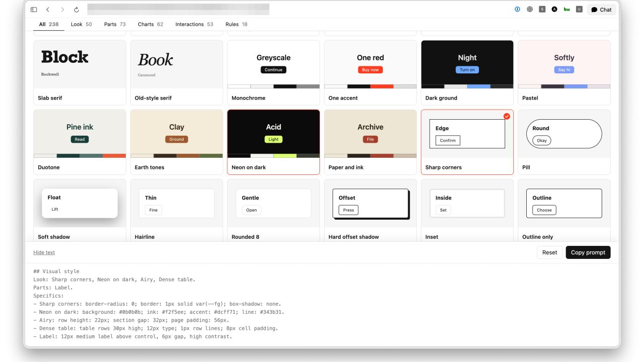Open the ChatGPT extension icon
Viewport: 644px width, 362px height.
(530, 9)
